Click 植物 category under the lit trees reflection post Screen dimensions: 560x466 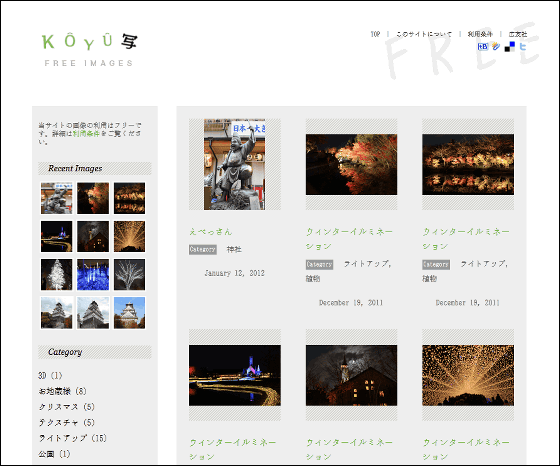click(x=430, y=279)
